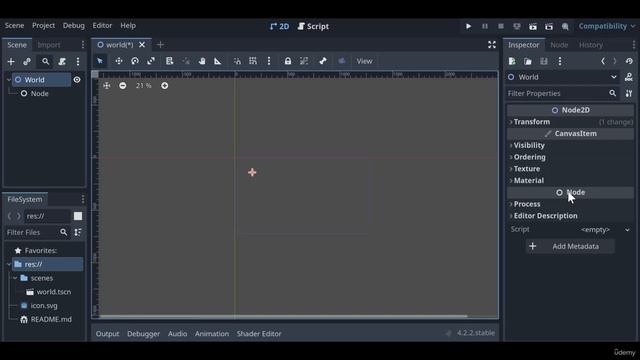
Task: Focus the Filter Files field
Action: pos(37,232)
